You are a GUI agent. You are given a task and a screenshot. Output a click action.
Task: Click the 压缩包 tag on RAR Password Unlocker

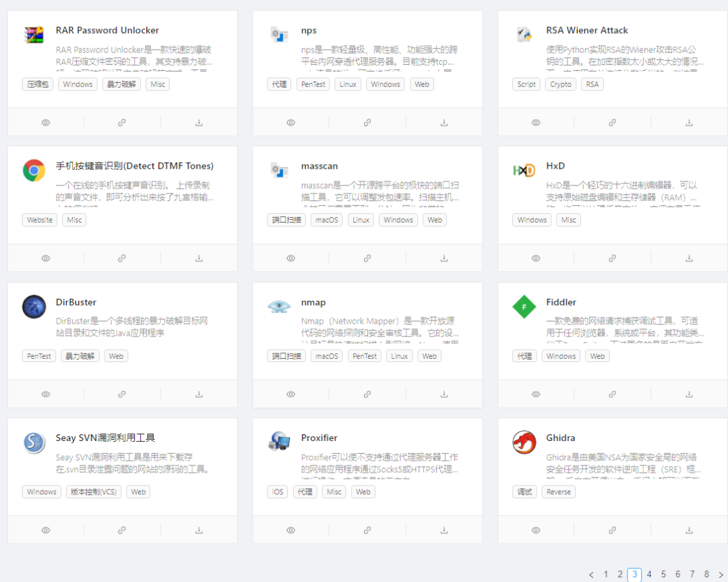point(38,84)
